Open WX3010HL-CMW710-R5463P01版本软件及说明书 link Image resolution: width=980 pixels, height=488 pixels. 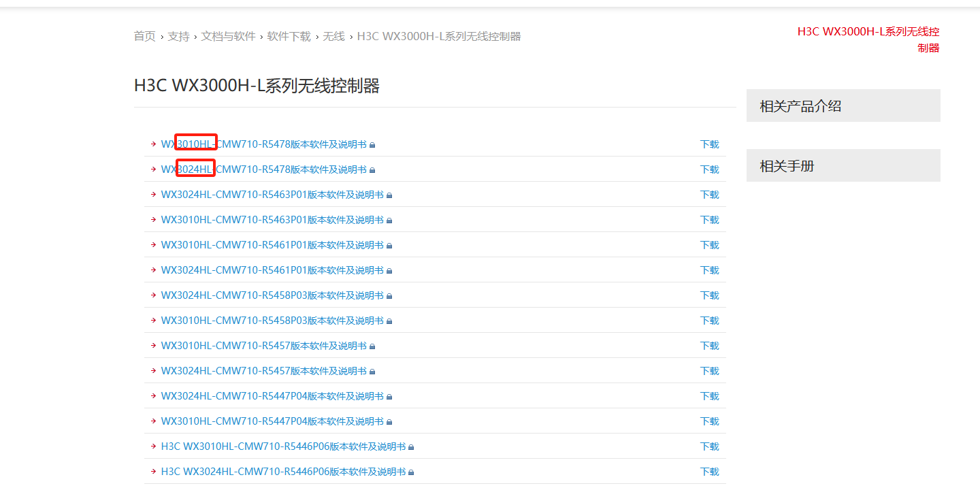click(272, 220)
